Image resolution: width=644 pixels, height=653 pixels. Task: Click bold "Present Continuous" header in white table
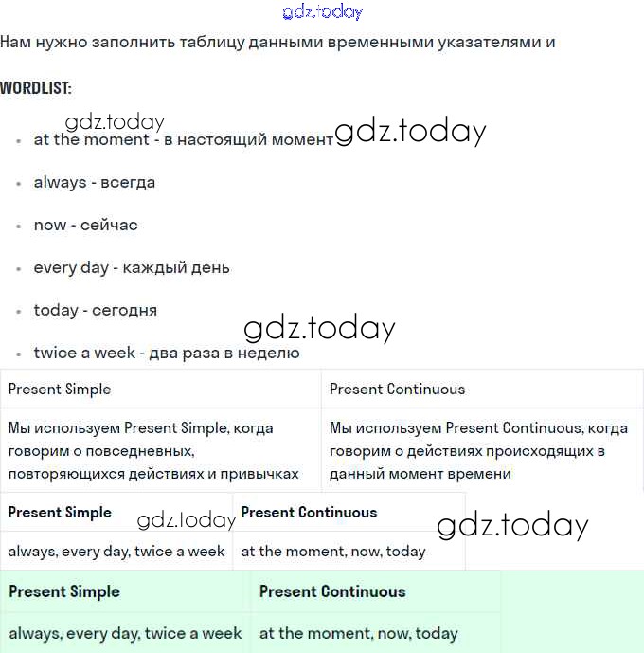(309, 513)
